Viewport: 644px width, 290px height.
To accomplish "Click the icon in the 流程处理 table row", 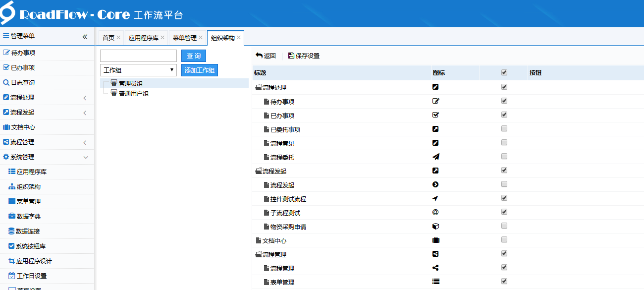I will click(x=435, y=87).
